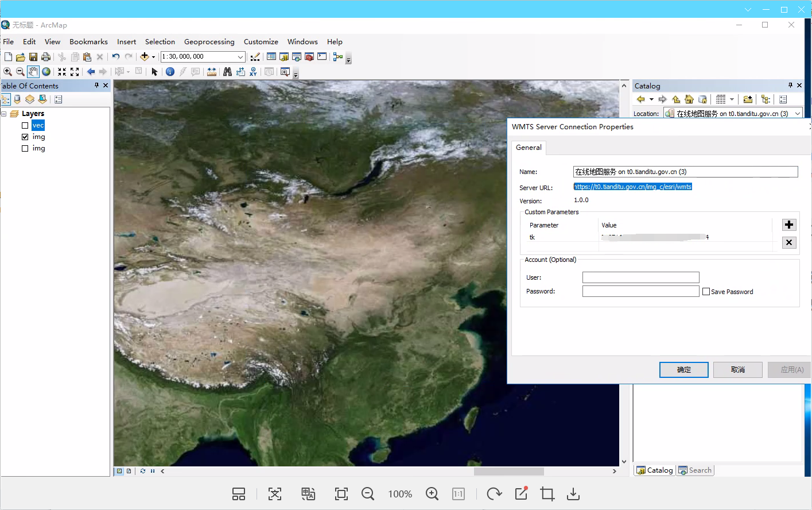Save the map with the floppy disk icon
This screenshot has height=510, width=812.
tap(33, 57)
